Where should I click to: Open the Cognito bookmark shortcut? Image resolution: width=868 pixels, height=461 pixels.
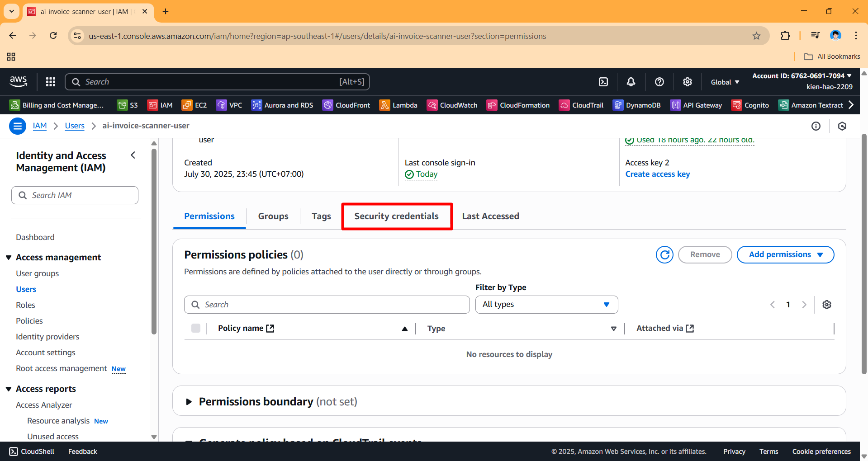tap(750, 105)
